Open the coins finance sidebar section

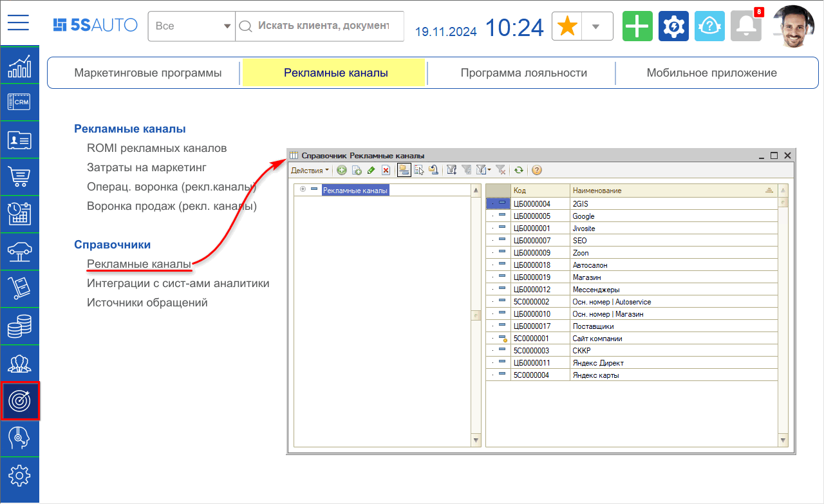coord(19,326)
